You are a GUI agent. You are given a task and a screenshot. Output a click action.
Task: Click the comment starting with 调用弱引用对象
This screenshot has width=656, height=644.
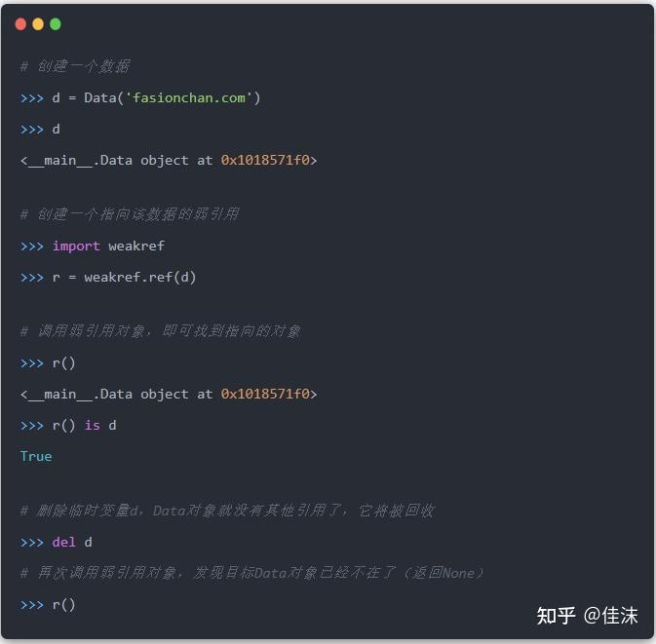(160, 331)
